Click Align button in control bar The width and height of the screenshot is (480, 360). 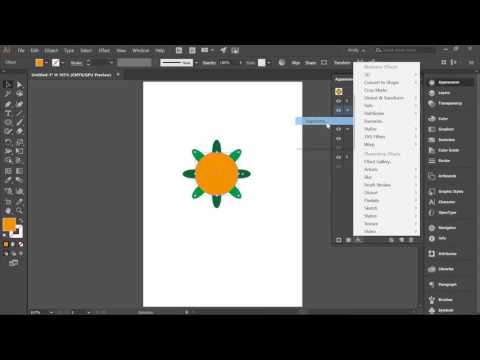click(x=296, y=63)
